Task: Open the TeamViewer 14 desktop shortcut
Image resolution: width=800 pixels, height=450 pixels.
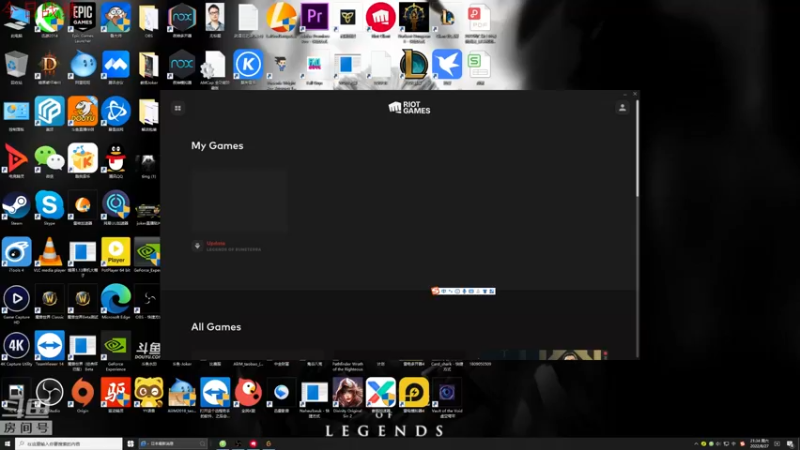Action: click(49, 346)
